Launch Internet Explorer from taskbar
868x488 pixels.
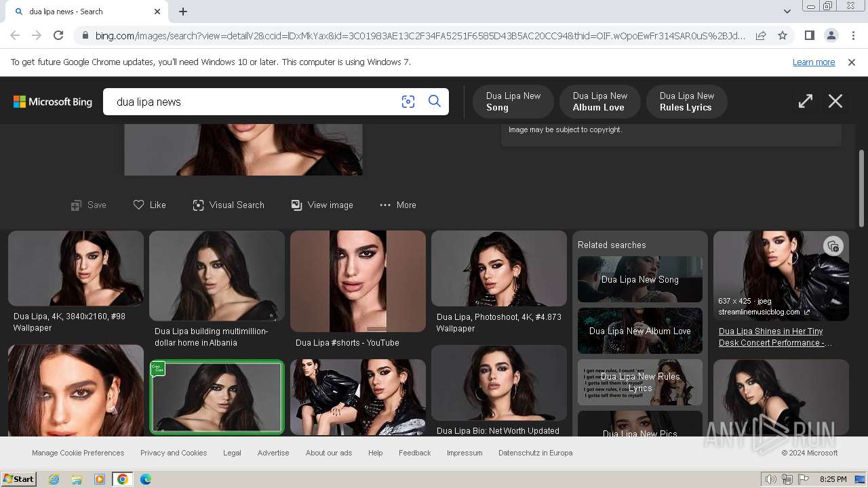pyautogui.click(x=54, y=479)
